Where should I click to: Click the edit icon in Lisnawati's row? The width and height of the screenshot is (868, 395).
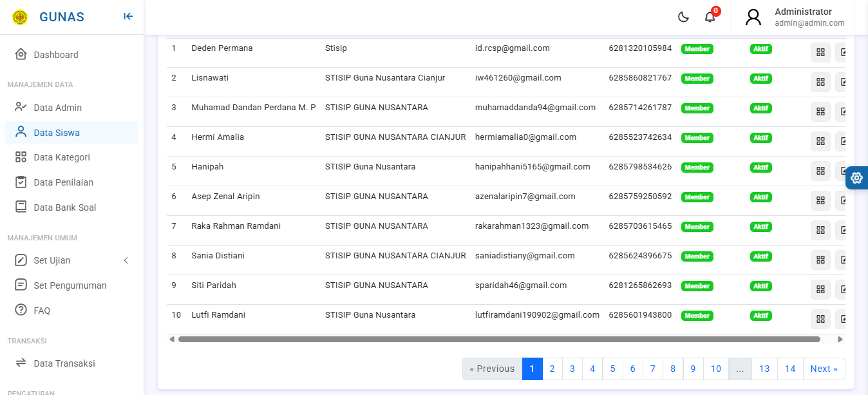pyautogui.click(x=842, y=82)
